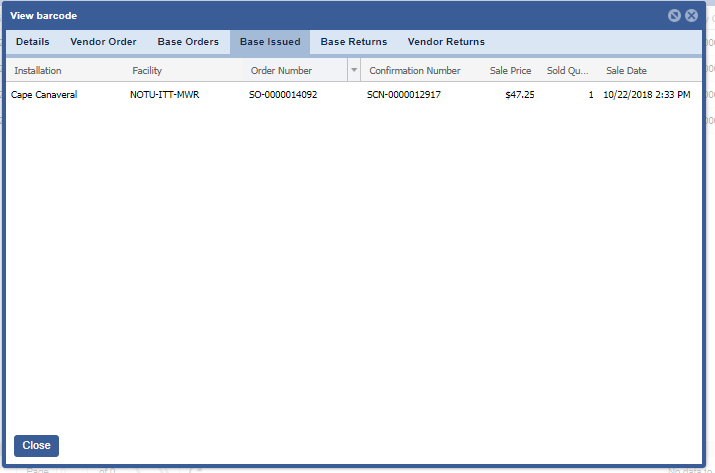
Task: Click order number SO-0000014092 cell
Action: (x=283, y=95)
